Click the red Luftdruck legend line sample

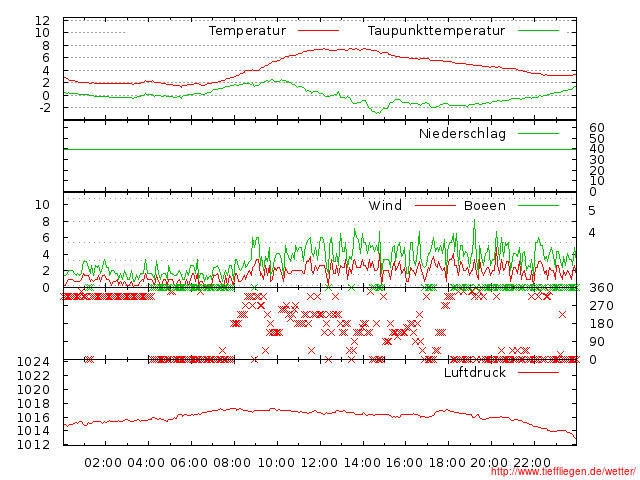pyautogui.click(x=538, y=372)
